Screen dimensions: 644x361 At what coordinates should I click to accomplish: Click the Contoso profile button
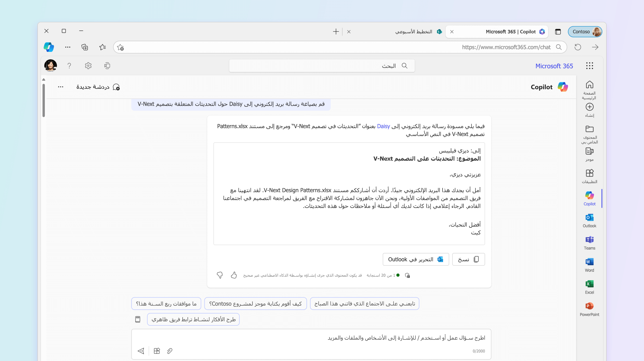585,32
